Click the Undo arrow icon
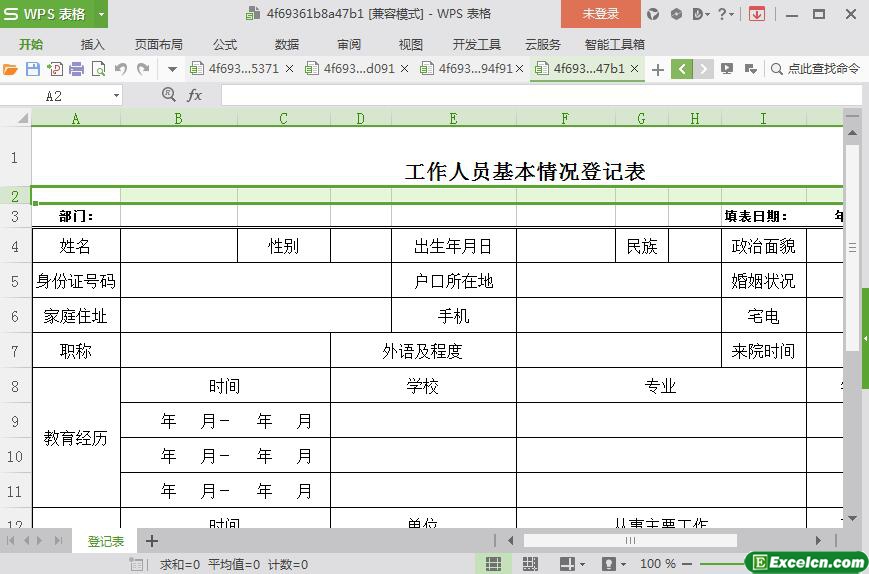869x574 pixels. coord(121,69)
